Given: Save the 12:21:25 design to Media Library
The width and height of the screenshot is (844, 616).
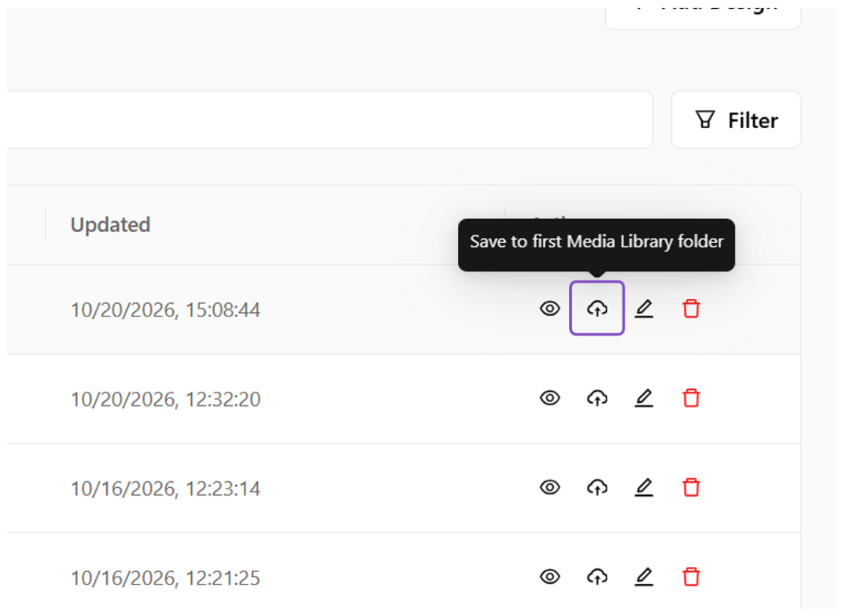Looking at the screenshot, I should pyautogui.click(x=597, y=576).
